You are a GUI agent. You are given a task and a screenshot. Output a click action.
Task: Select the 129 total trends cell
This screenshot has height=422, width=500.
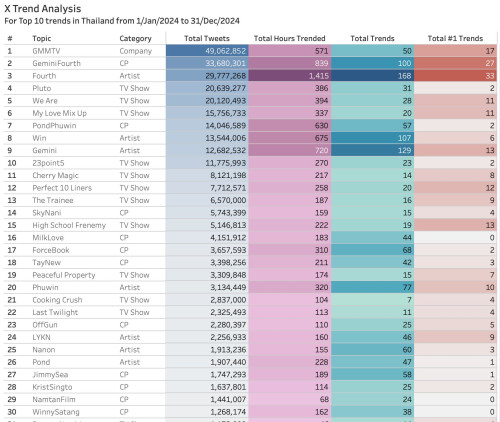click(372, 150)
